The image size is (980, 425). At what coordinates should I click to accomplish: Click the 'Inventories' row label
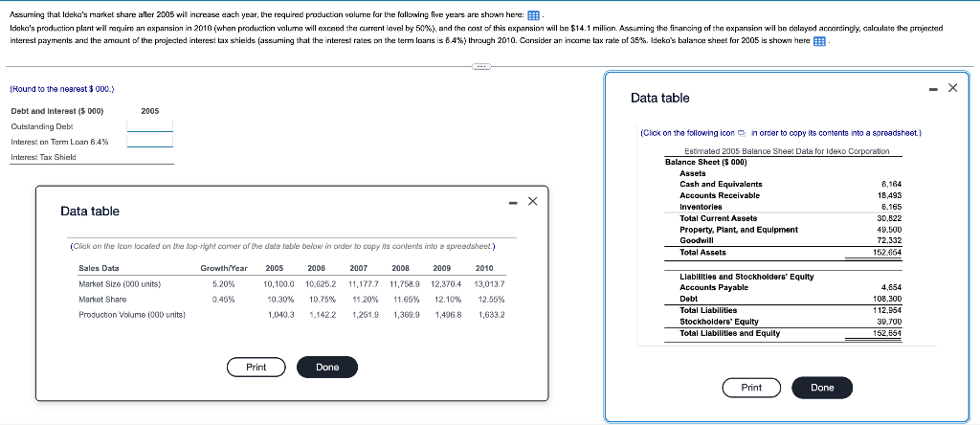tap(701, 207)
